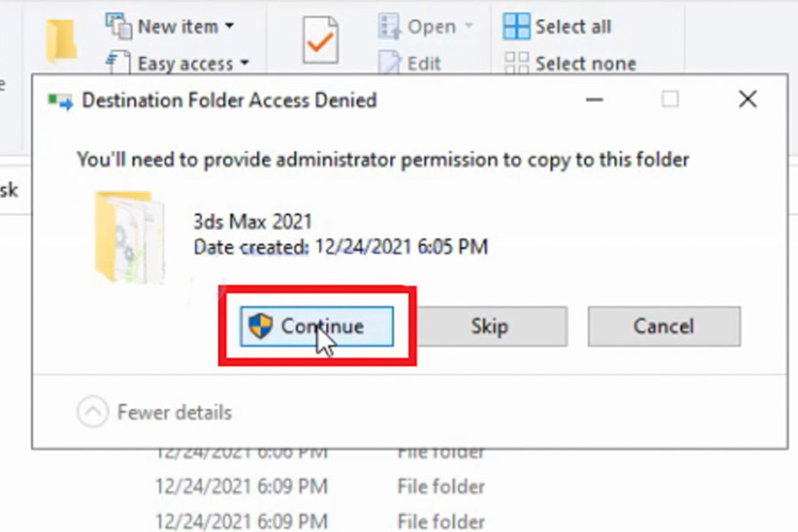
Task: Collapse the Fewer details chevron
Action: [92, 411]
